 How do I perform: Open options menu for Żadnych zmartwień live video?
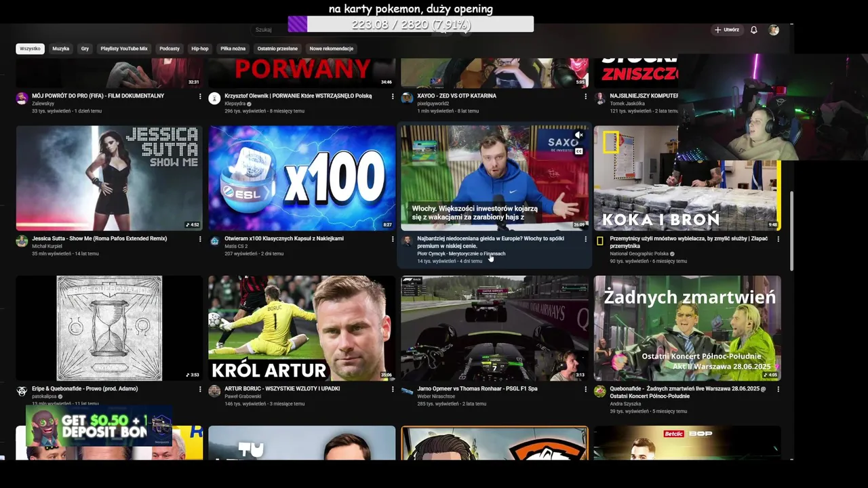tap(778, 390)
